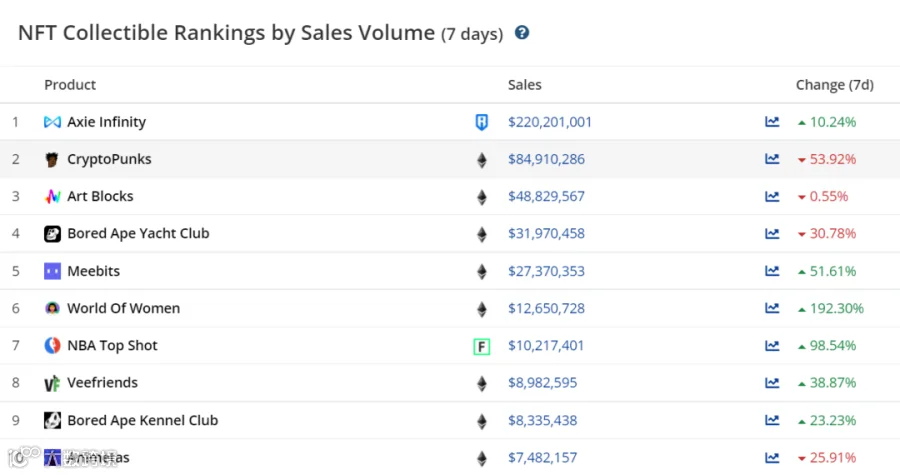Click the Art Blocks sales value $48,829,567

click(x=546, y=197)
